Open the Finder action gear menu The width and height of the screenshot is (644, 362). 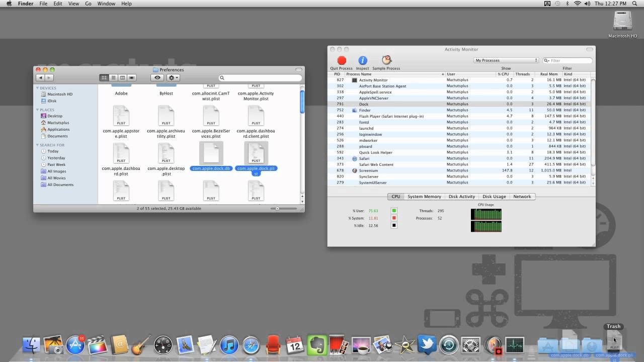(x=173, y=77)
